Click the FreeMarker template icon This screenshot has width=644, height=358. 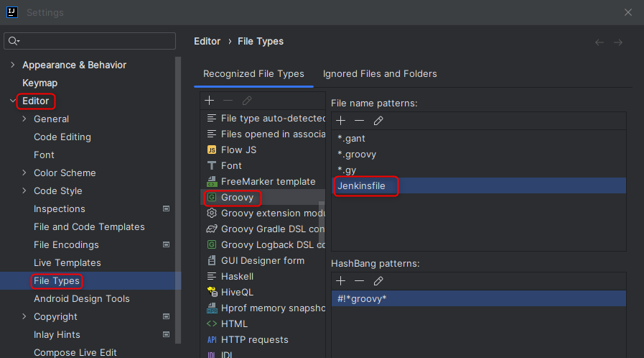coord(212,181)
